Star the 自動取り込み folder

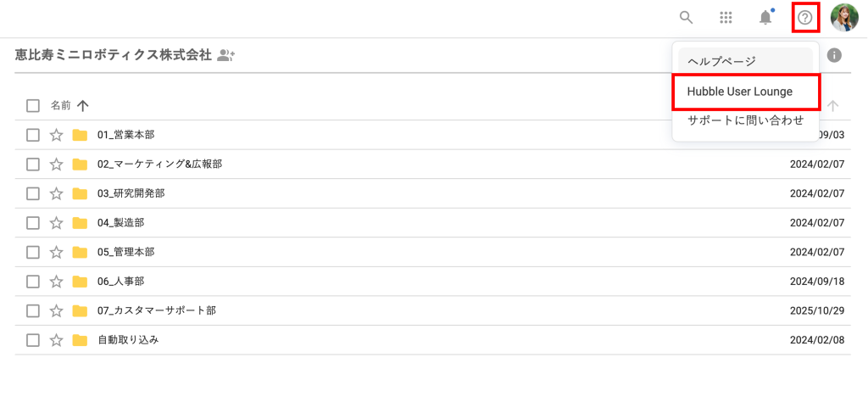pos(57,340)
